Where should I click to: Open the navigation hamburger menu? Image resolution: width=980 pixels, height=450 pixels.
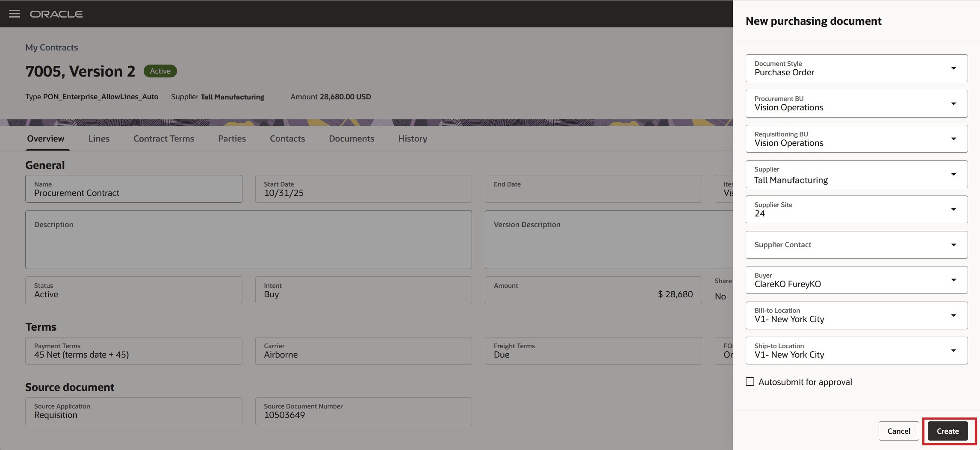(x=15, y=13)
